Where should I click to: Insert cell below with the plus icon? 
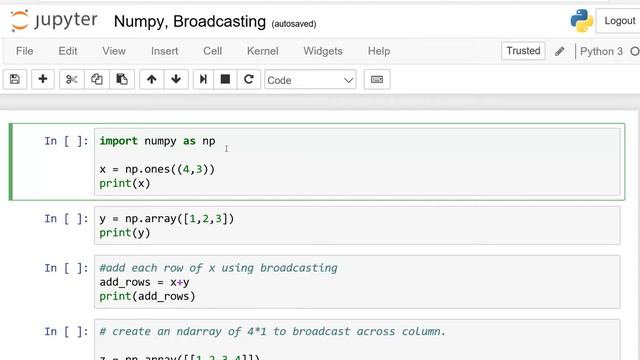pyautogui.click(x=42, y=79)
